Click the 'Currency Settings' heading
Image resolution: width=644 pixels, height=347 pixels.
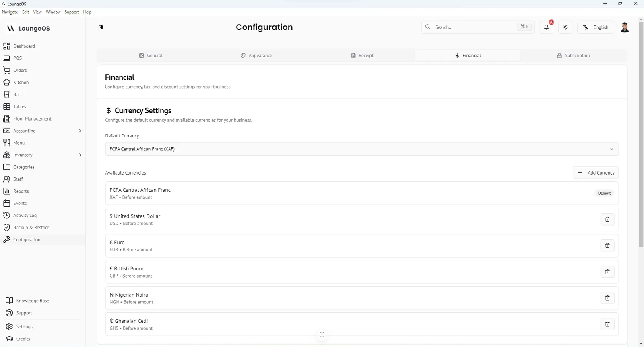tap(143, 110)
